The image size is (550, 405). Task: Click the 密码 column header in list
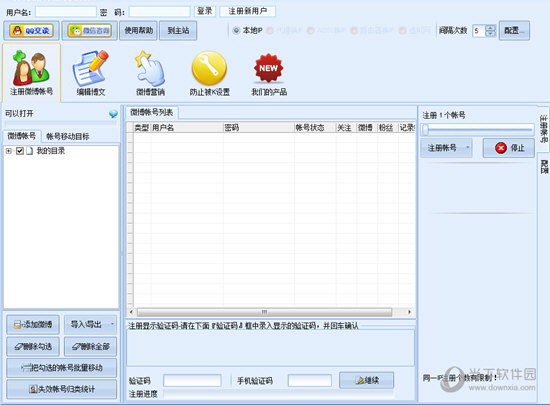coord(259,128)
